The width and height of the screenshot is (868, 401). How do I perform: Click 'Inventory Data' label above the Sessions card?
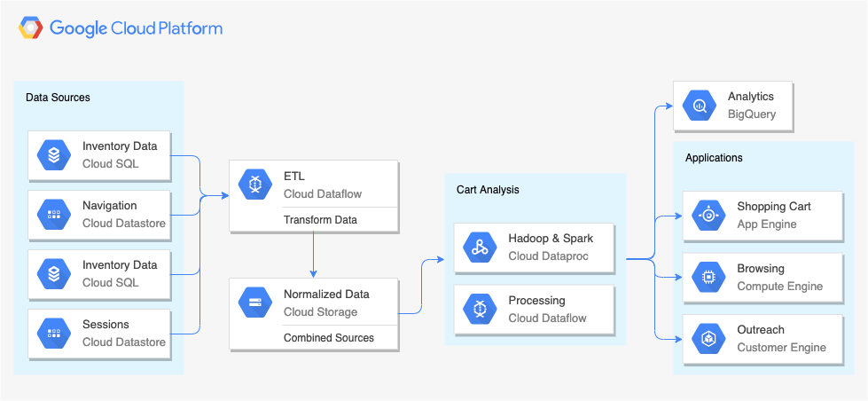point(120,265)
